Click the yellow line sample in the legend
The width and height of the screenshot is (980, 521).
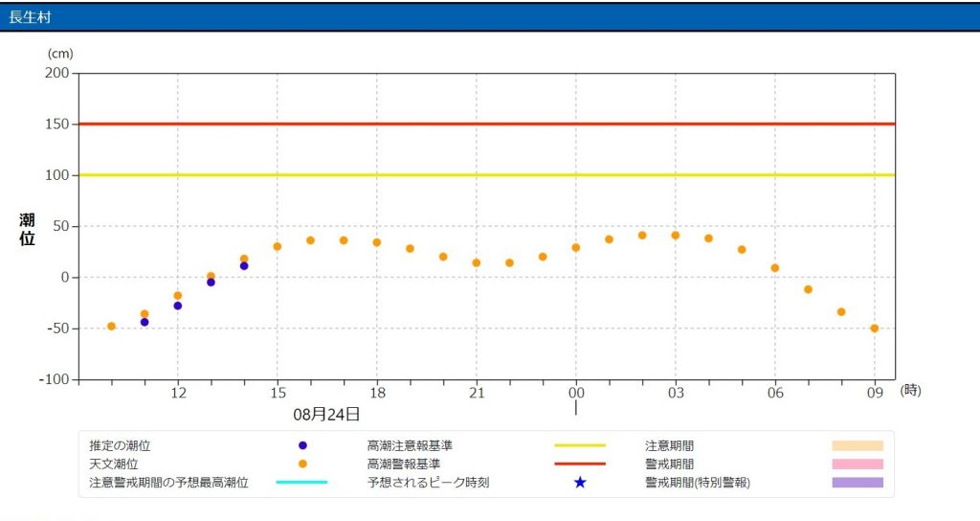(580, 446)
